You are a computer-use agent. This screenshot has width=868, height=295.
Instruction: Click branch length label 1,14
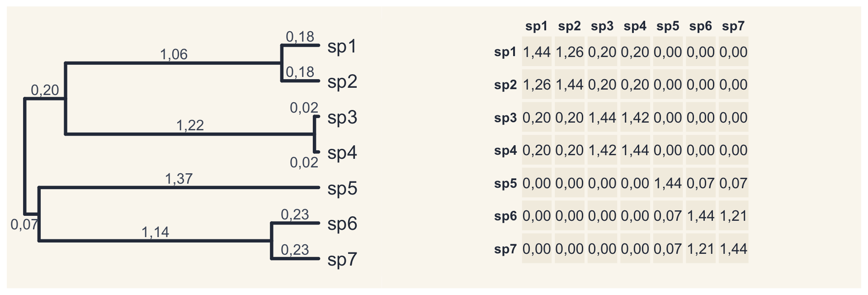tap(155, 232)
